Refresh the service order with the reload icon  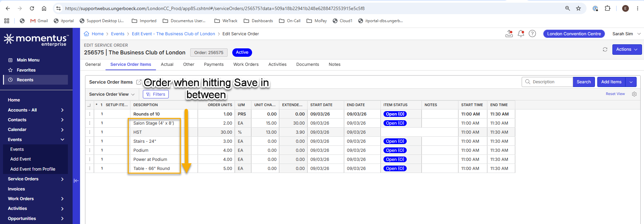605,49
